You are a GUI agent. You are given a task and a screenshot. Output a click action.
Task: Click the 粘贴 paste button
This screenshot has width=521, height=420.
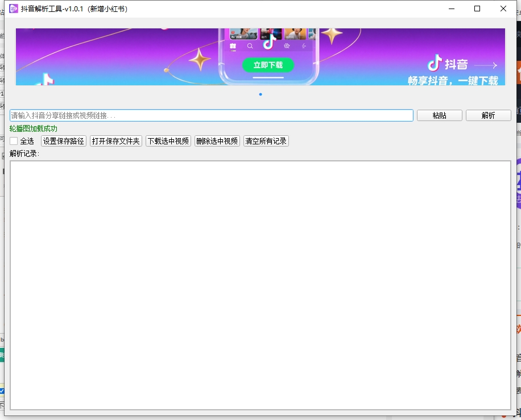coord(440,115)
